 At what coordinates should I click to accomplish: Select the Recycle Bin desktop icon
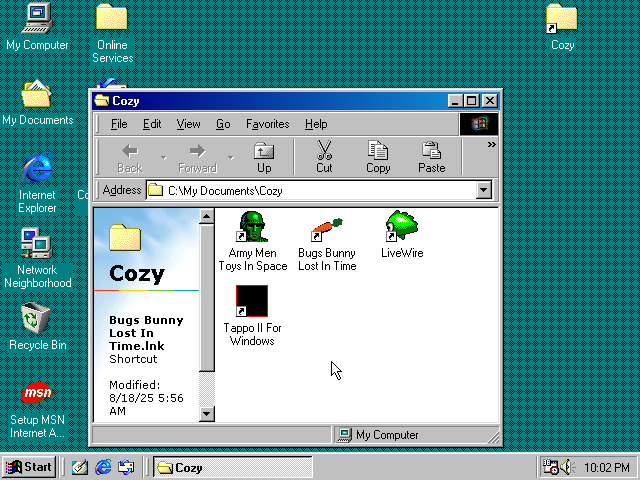[x=37, y=321]
